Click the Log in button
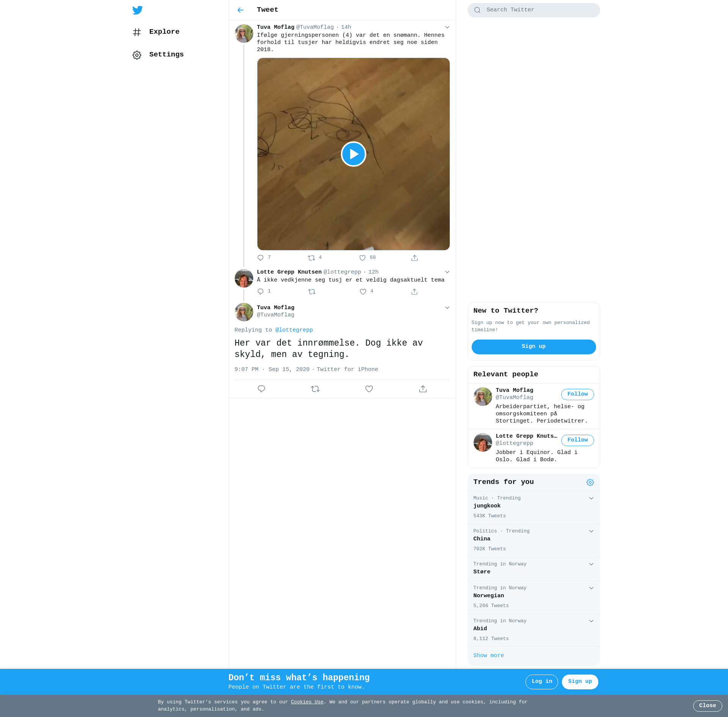 click(541, 681)
